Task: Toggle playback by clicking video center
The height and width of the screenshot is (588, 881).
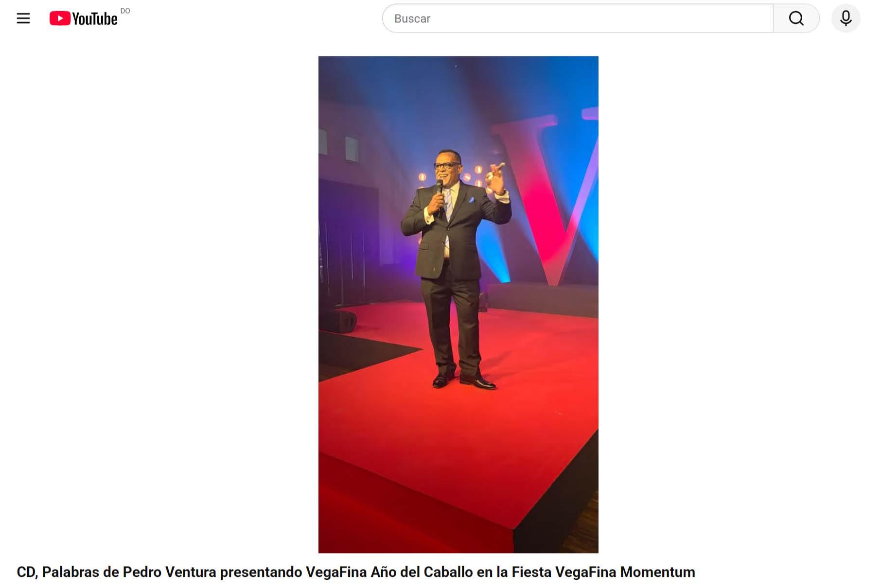Action: click(x=458, y=304)
